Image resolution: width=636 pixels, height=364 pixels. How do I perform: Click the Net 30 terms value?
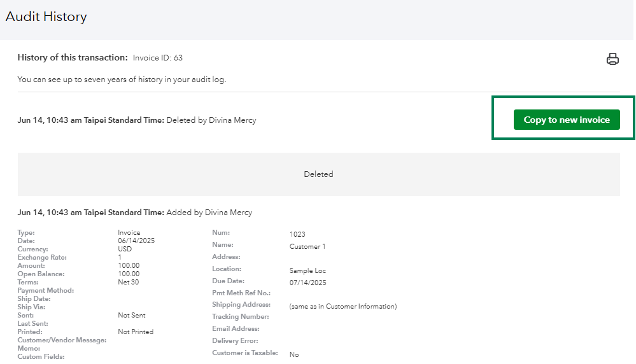[128, 282]
